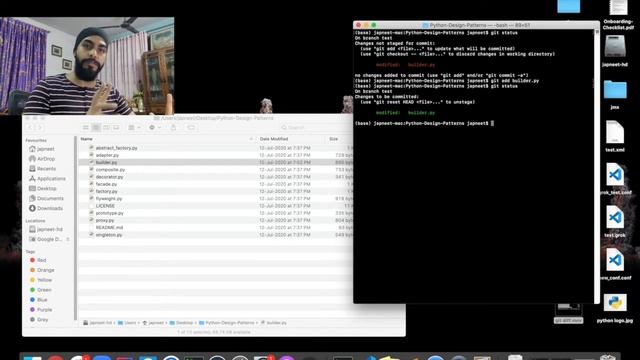Select the new_conf.conf file on the desktop

[615, 264]
